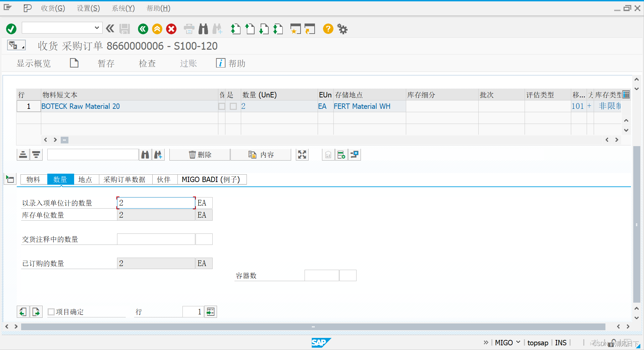This screenshot has height=350, width=644.
Task: Click the double-chevron collapse command field icon
Action: (x=110, y=29)
